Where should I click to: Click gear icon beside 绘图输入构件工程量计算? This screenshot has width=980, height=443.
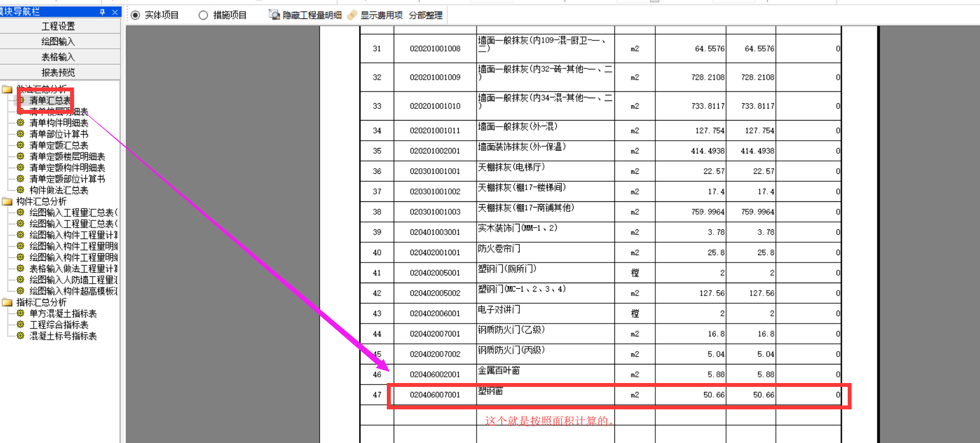pos(20,234)
